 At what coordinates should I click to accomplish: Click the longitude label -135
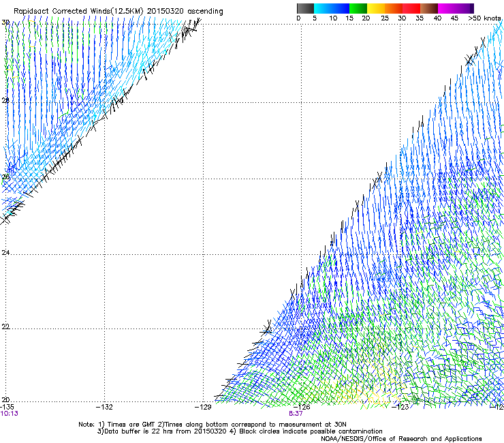click(x=7, y=407)
